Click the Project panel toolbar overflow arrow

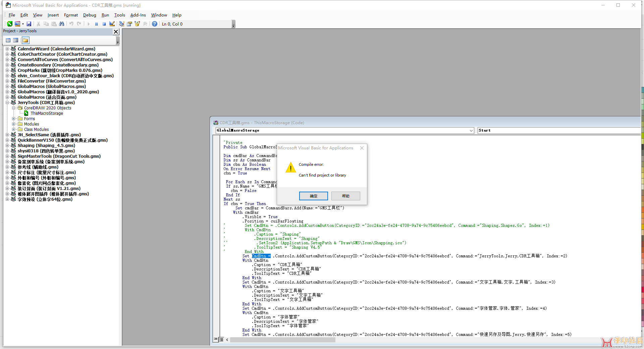118,41
